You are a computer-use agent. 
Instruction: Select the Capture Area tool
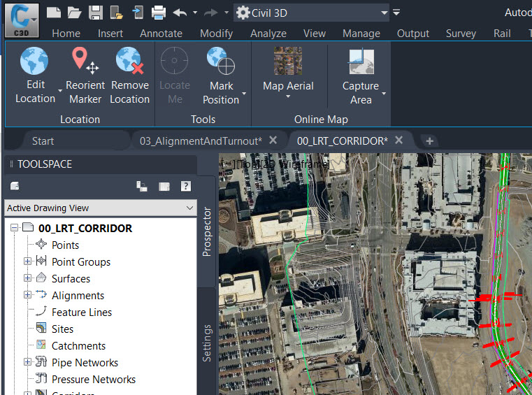pos(361,62)
